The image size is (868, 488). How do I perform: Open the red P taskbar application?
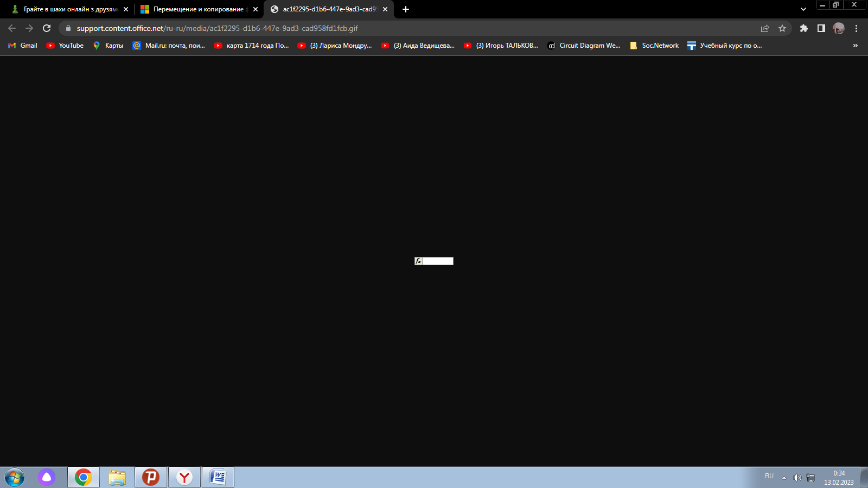coord(151,477)
